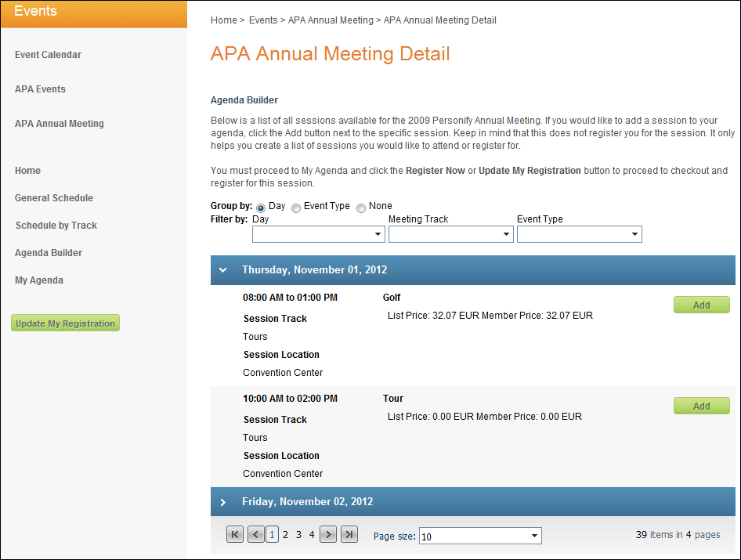Open Event Calendar in sidebar
The image size is (741, 560).
click(49, 55)
